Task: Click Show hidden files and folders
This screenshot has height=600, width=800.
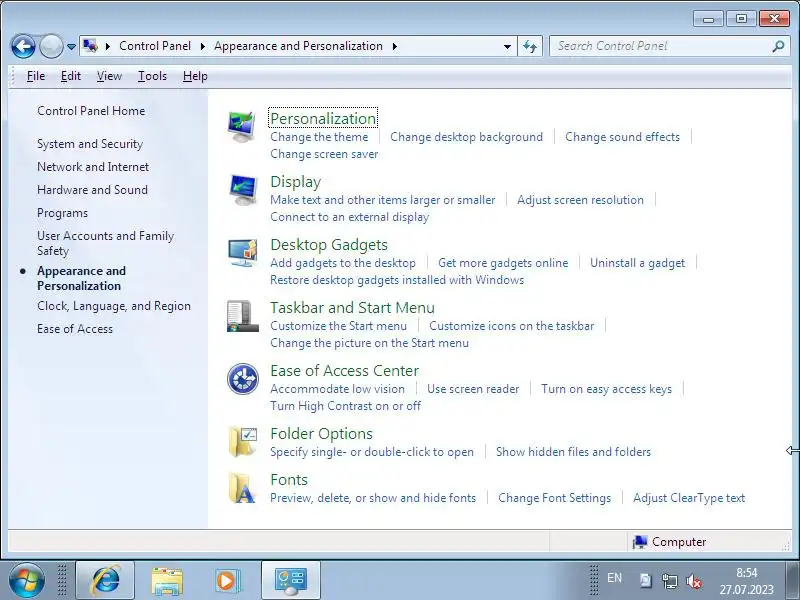Action: pyautogui.click(x=573, y=452)
